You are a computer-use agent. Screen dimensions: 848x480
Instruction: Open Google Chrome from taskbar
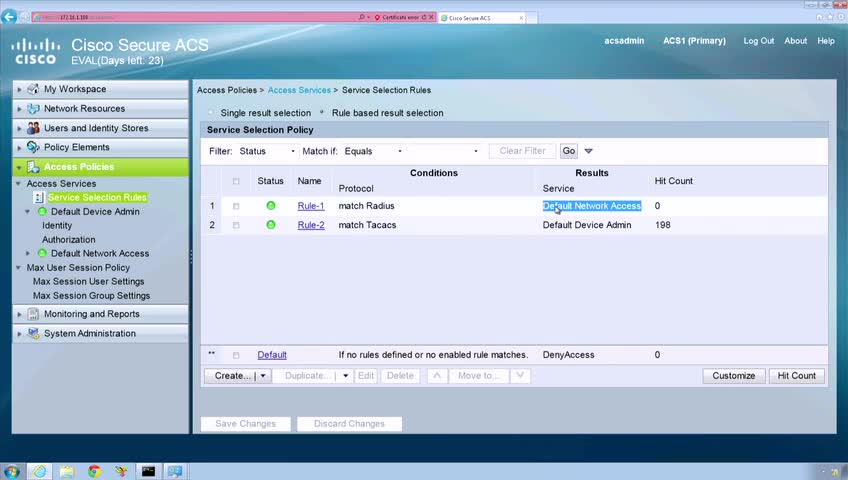point(95,471)
